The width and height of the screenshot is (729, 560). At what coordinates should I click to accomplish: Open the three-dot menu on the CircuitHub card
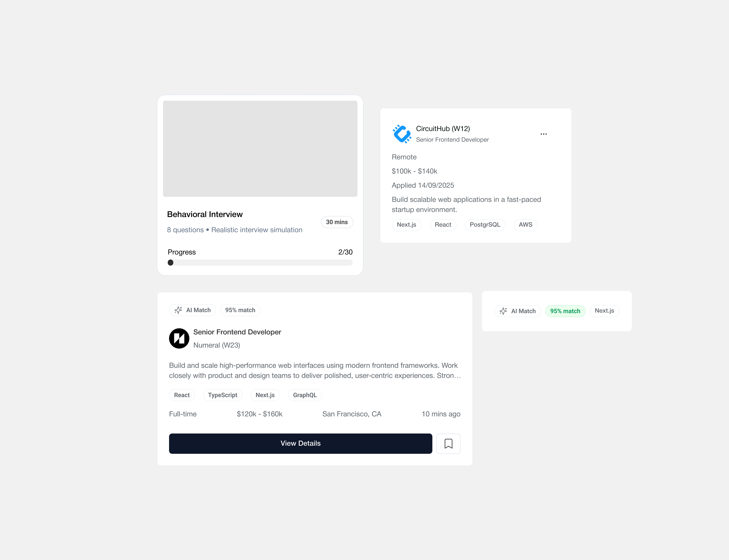(544, 134)
